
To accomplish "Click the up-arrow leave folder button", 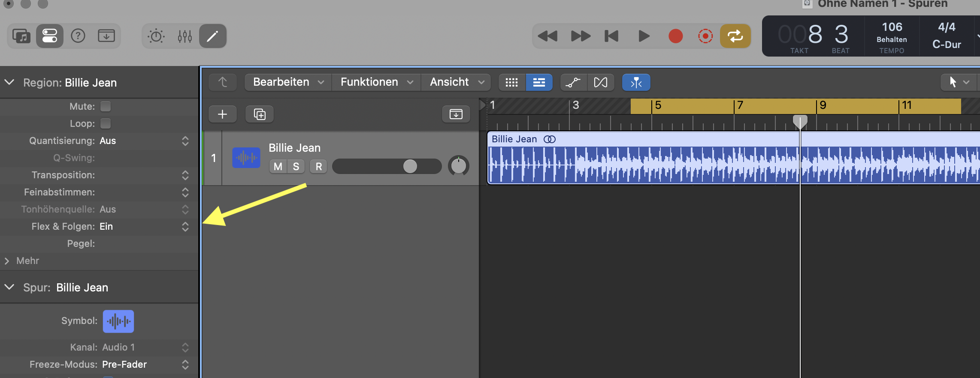I will pyautogui.click(x=222, y=82).
